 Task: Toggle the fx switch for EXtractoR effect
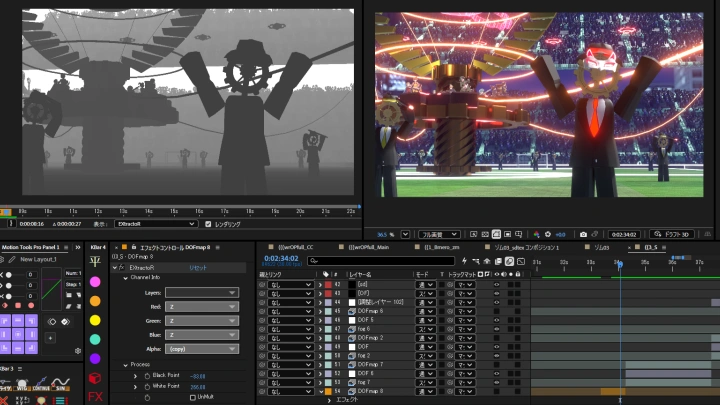[x=122, y=267]
